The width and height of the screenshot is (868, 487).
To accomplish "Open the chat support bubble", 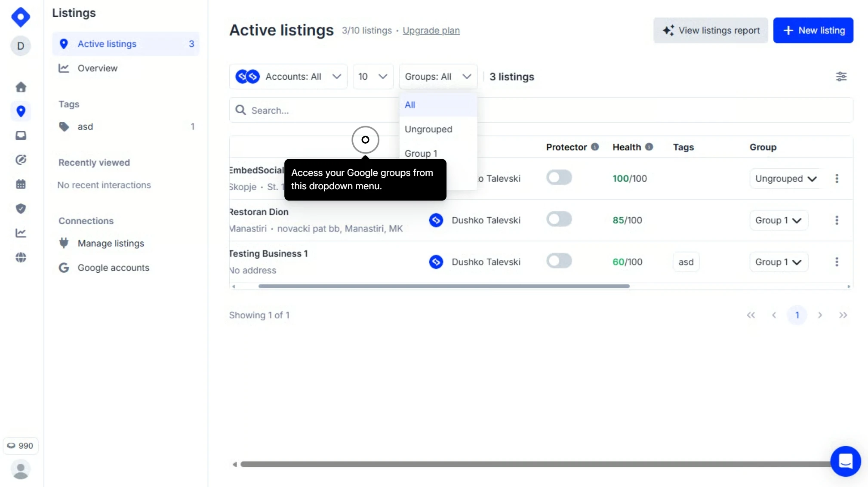I will tap(845, 461).
